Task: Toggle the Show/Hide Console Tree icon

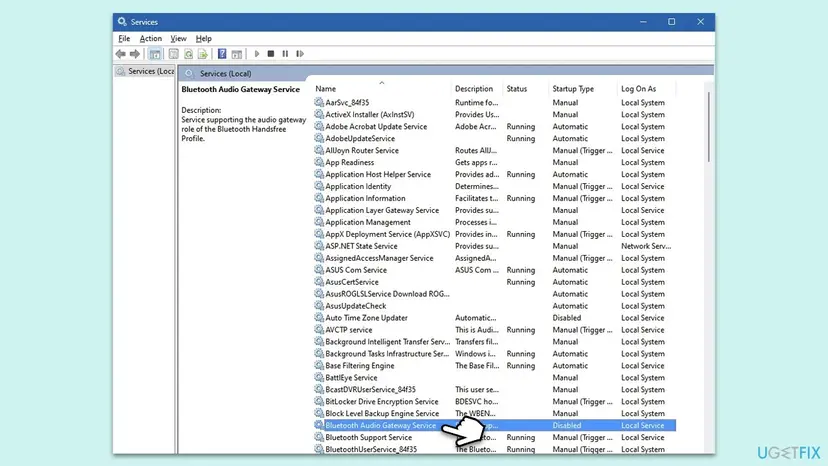Action: 155,54
